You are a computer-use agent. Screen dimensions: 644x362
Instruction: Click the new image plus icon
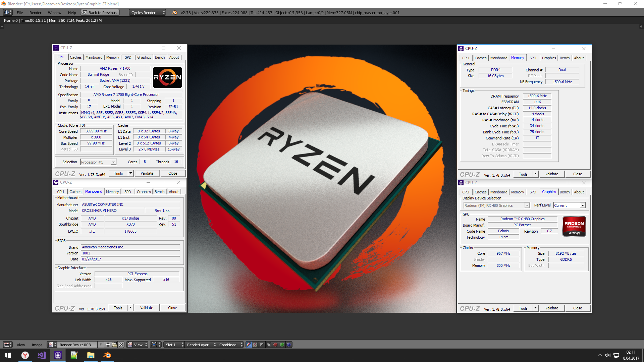click(108, 345)
